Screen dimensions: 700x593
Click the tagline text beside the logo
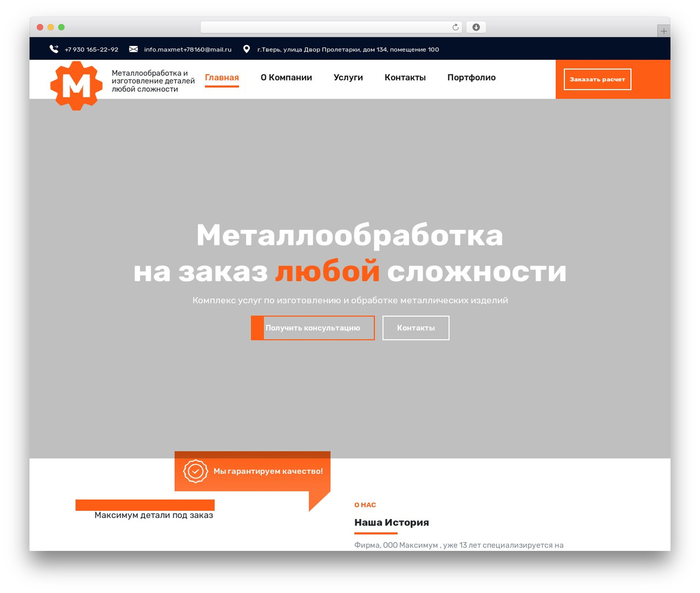point(153,81)
